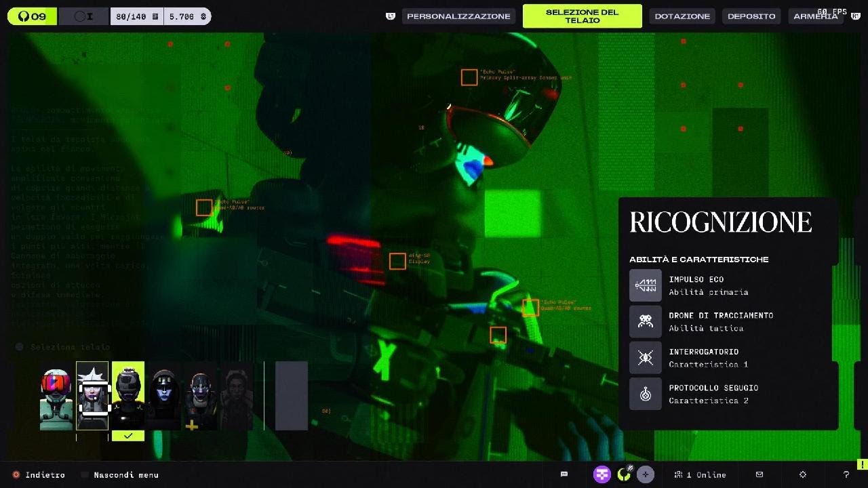The width and height of the screenshot is (868, 488).
Task: Click the yellow checkmark under selected frame
Action: pos(128,436)
